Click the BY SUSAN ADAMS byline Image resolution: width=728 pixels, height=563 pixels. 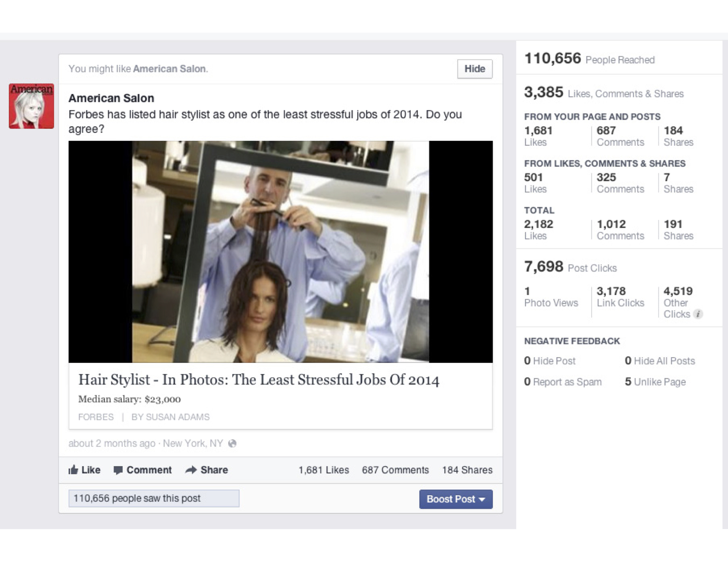tap(170, 417)
